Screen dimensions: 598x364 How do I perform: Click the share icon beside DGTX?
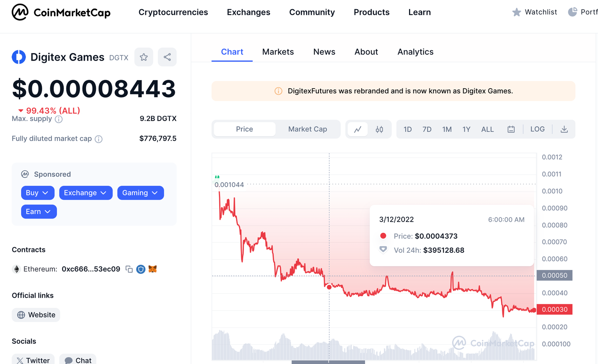point(167,57)
